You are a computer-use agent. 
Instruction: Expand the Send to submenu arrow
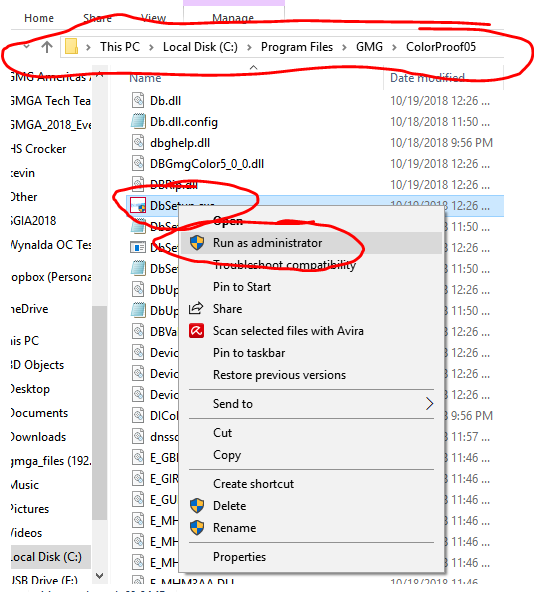[x=429, y=404]
